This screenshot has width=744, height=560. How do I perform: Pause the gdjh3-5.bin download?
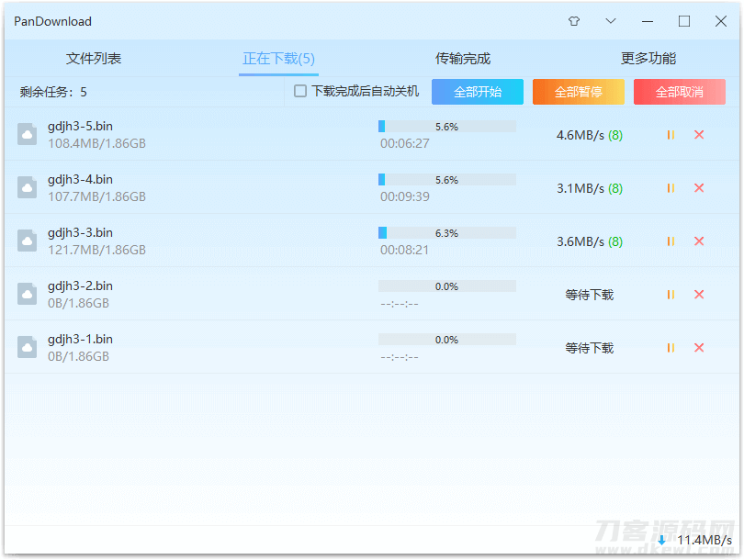pos(671,135)
